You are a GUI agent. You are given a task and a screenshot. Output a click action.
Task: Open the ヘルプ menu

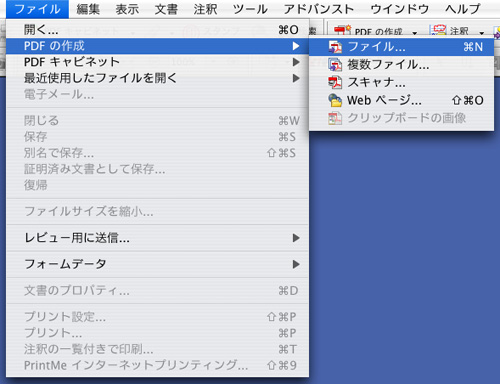(463, 9)
